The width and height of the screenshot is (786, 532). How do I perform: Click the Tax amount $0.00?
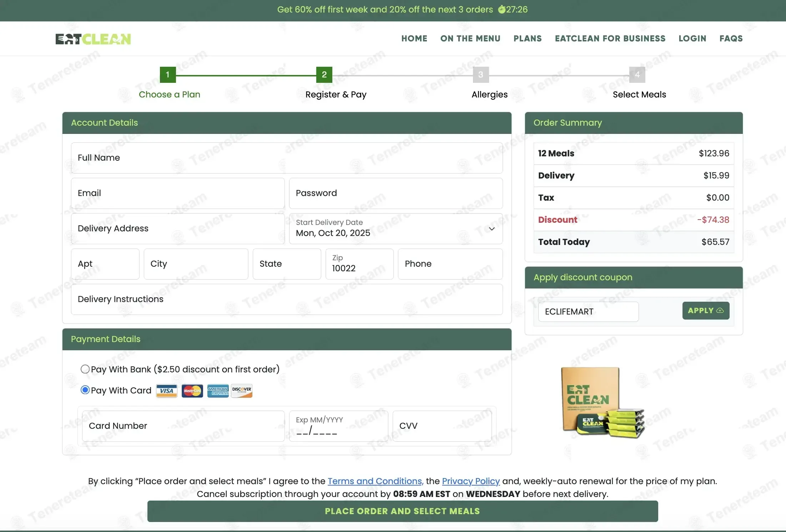[718, 198]
